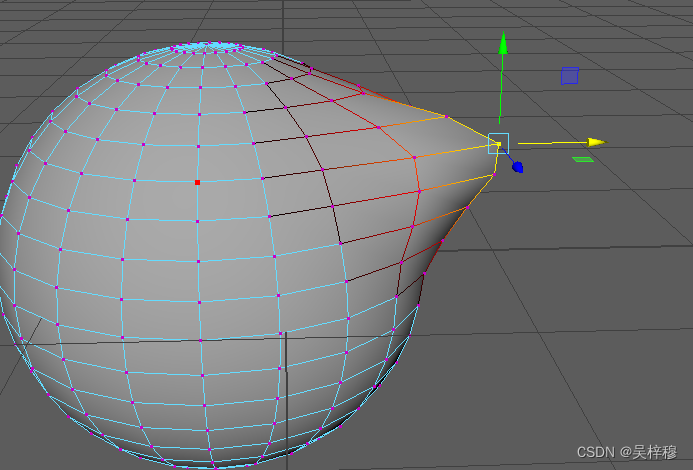Select the red highlighted vertex on the sphere
Viewport: 693px width, 470px height.
(198, 182)
